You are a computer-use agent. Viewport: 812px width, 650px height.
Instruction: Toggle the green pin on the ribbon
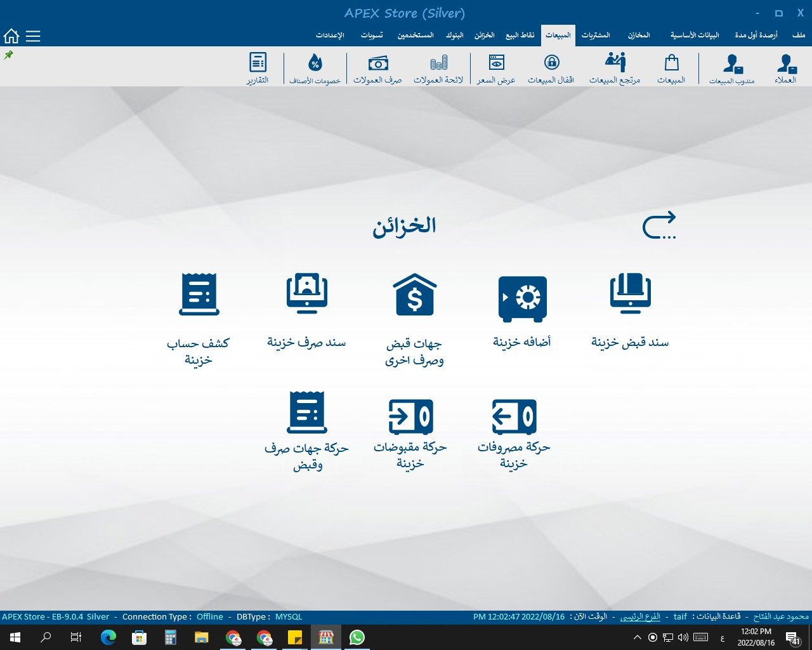9,55
